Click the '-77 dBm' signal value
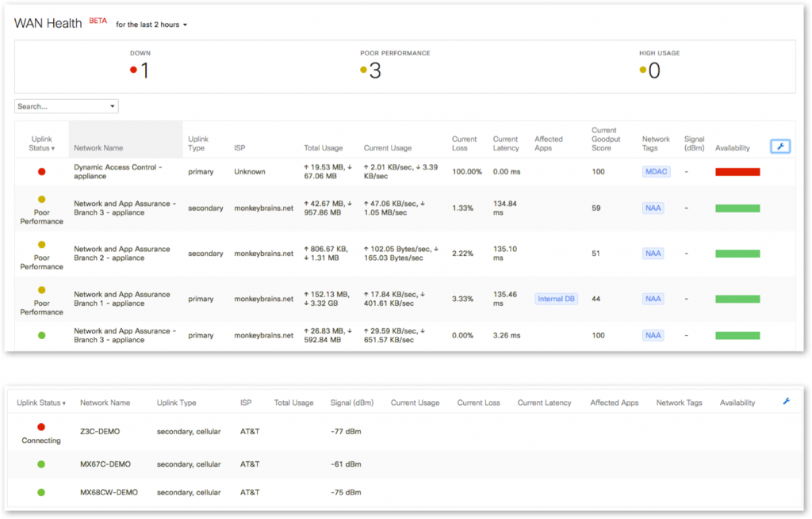812x519 pixels. click(x=346, y=431)
